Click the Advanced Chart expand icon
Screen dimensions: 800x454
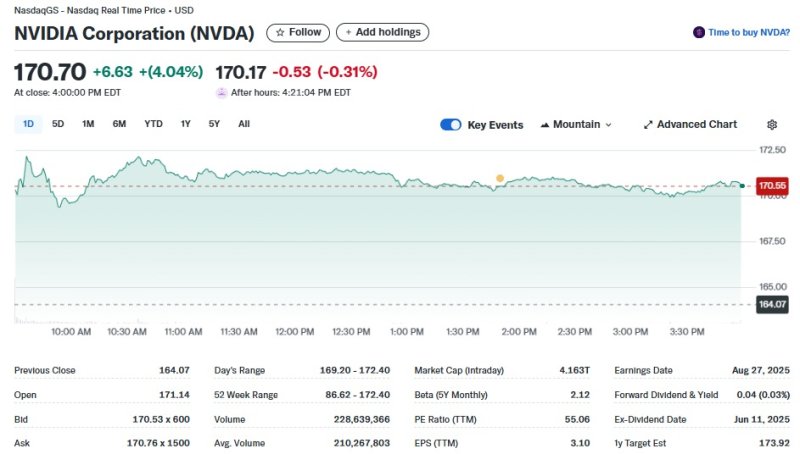coord(648,125)
